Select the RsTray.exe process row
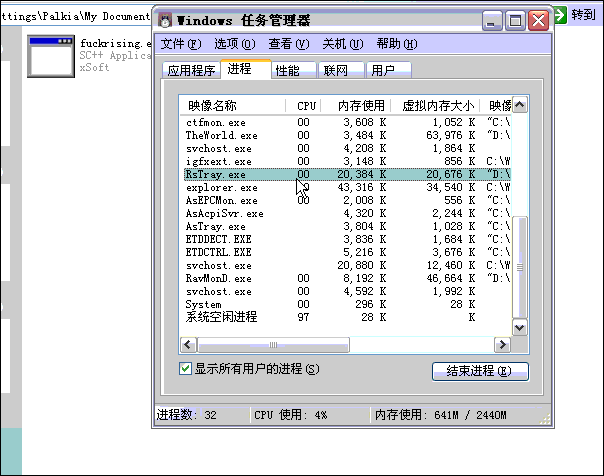Screen dimensions: 604x476 (x=347, y=174)
